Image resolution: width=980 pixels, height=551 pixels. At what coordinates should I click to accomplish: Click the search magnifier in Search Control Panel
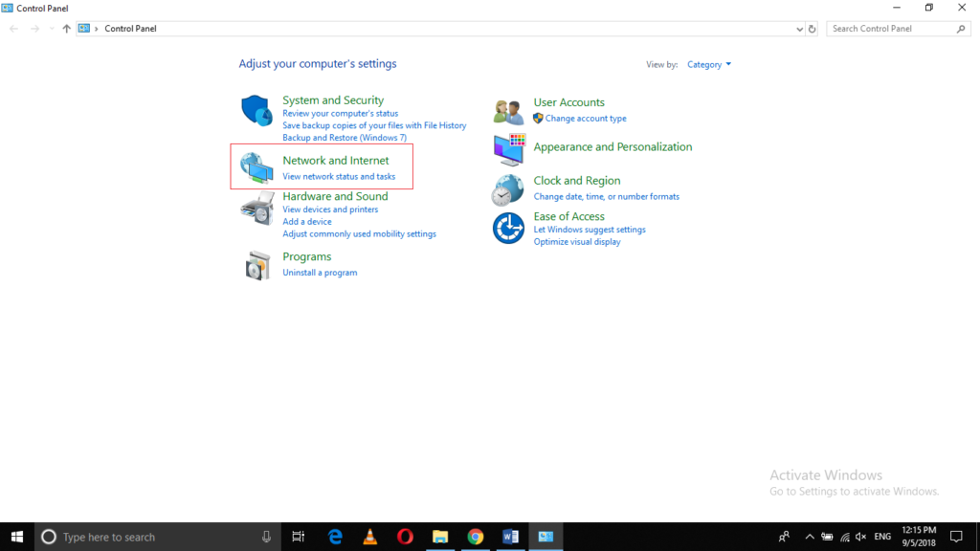[961, 29]
